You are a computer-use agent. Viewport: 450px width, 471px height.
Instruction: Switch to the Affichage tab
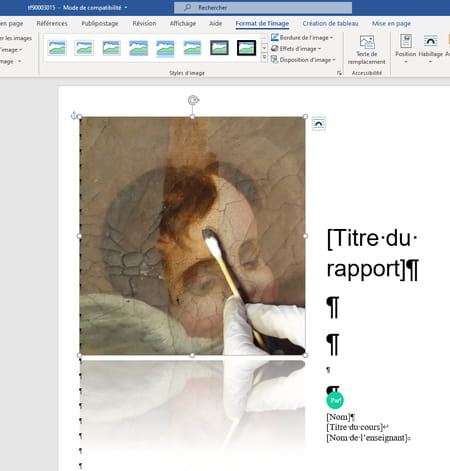pyautogui.click(x=183, y=23)
